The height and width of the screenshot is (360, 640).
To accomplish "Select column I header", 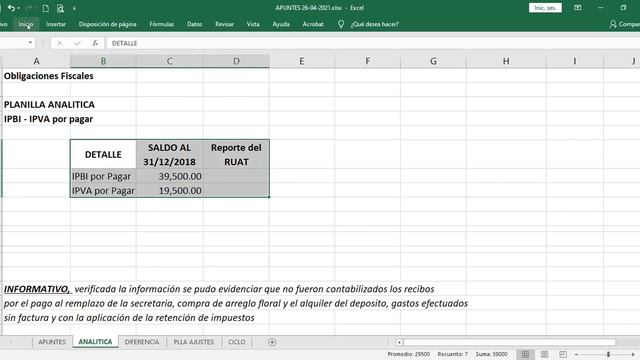I will (x=575, y=61).
